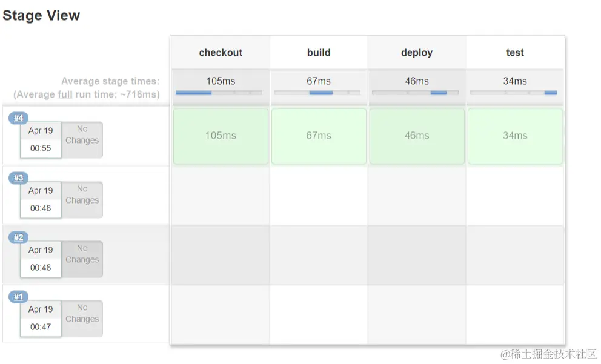The width and height of the screenshot is (601, 364).
Task: Click the checkout average time progress bar
Action: tap(219, 93)
